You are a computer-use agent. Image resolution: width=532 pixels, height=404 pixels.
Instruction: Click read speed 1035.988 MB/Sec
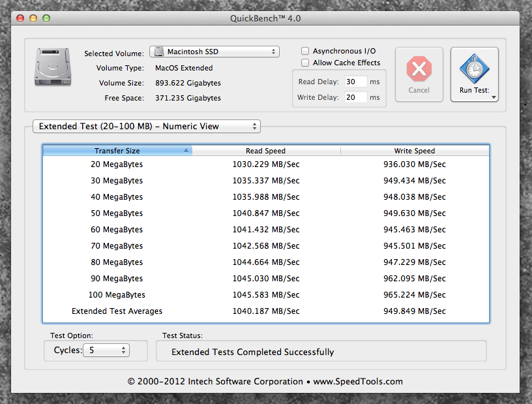[x=266, y=197]
